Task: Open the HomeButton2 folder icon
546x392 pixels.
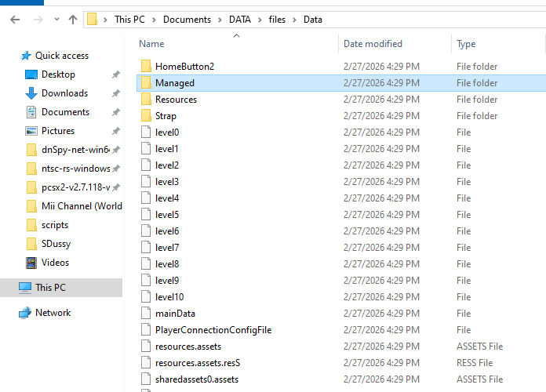Action: tap(145, 67)
